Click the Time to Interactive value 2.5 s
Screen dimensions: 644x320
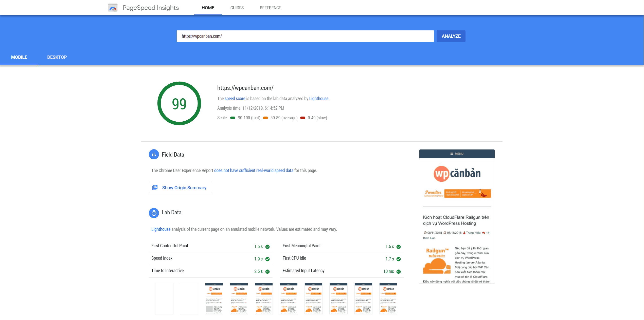point(258,271)
